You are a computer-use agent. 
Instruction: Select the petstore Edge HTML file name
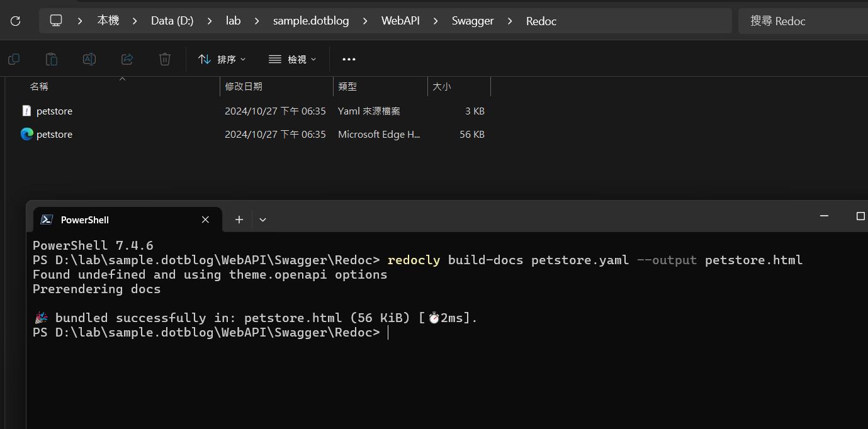pos(54,134)
